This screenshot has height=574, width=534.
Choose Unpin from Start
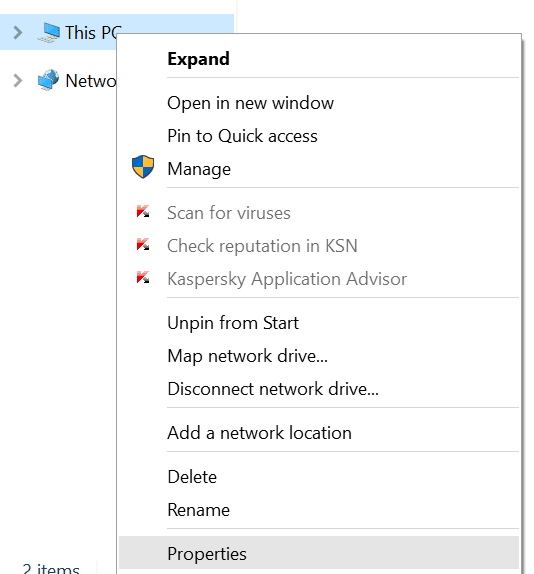[319, 323]
